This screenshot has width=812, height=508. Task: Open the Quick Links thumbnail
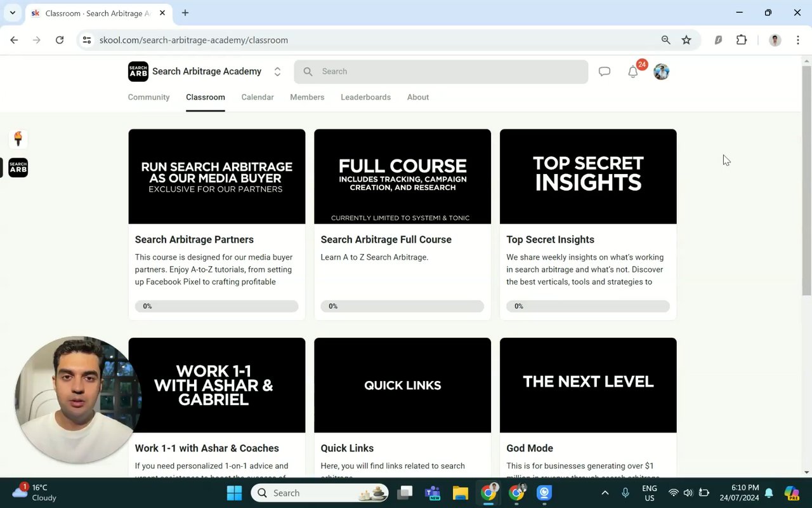click(x=402, y=385)
